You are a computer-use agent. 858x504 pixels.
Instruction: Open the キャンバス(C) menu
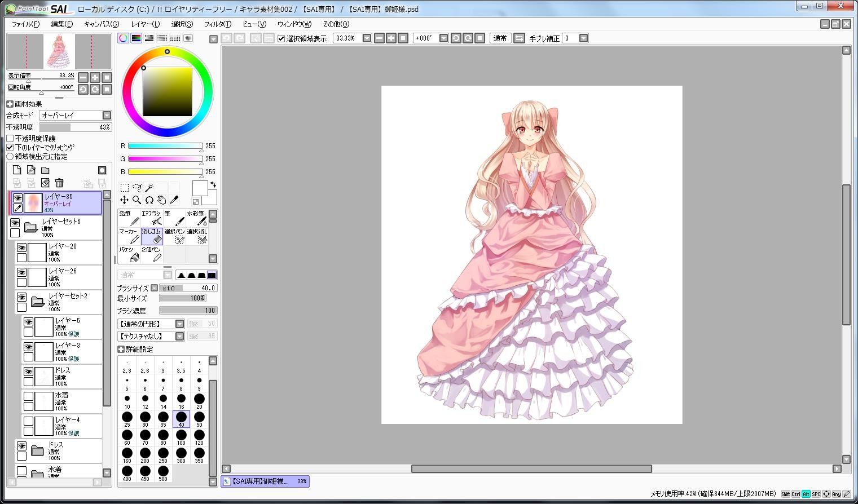(102, 24)
